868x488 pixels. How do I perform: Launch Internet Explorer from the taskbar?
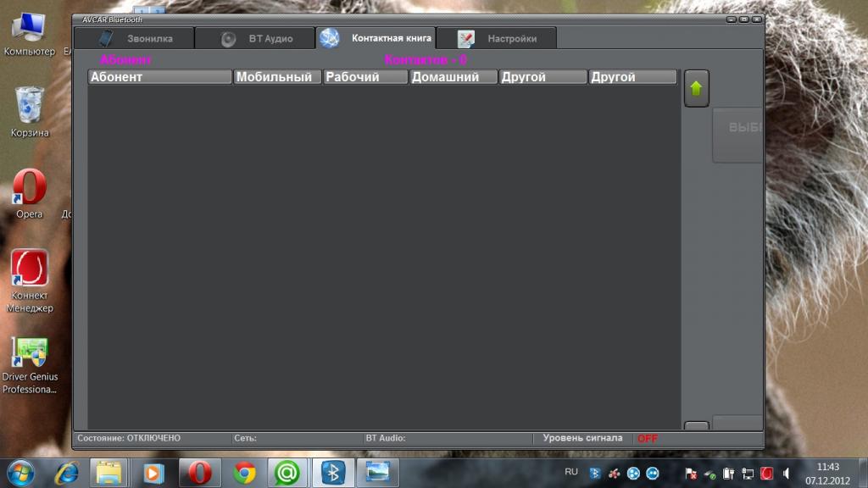point(65,472)
